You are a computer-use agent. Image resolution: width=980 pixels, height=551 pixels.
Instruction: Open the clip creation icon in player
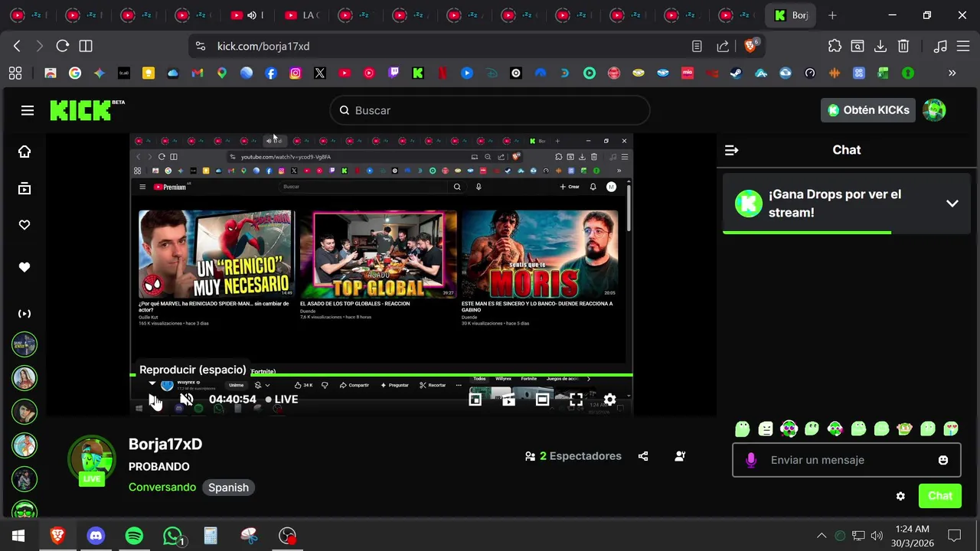coord(508,399)
